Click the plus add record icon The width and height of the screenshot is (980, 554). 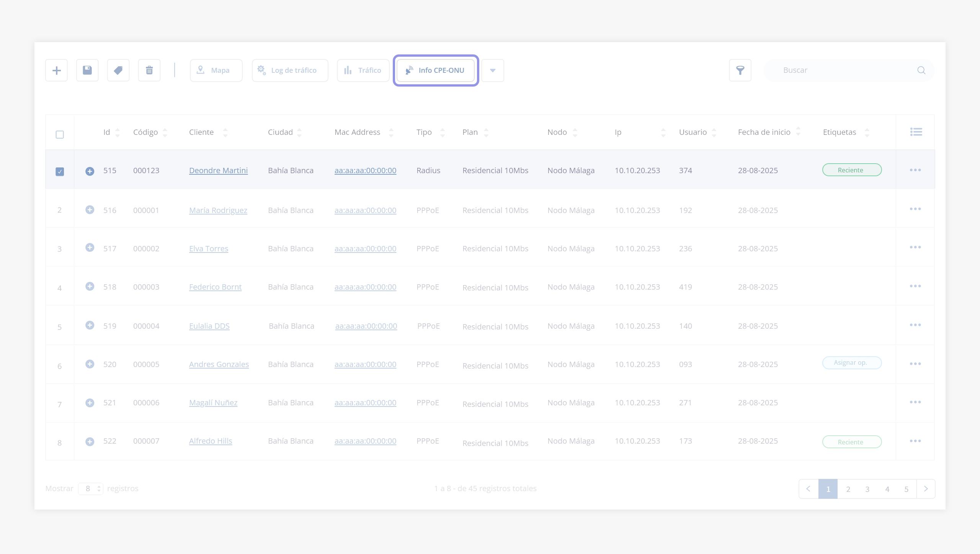tap(56, 70)
